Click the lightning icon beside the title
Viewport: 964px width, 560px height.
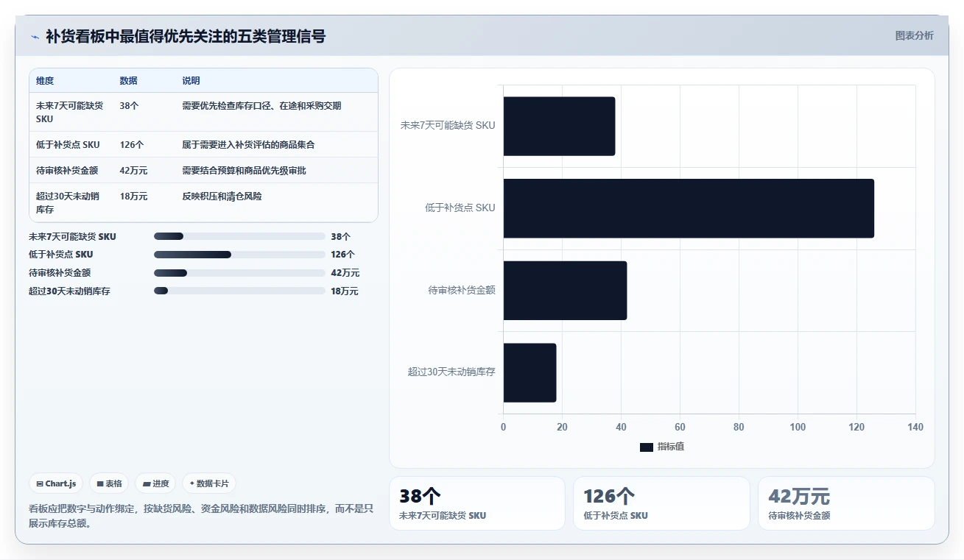point(35,36)
